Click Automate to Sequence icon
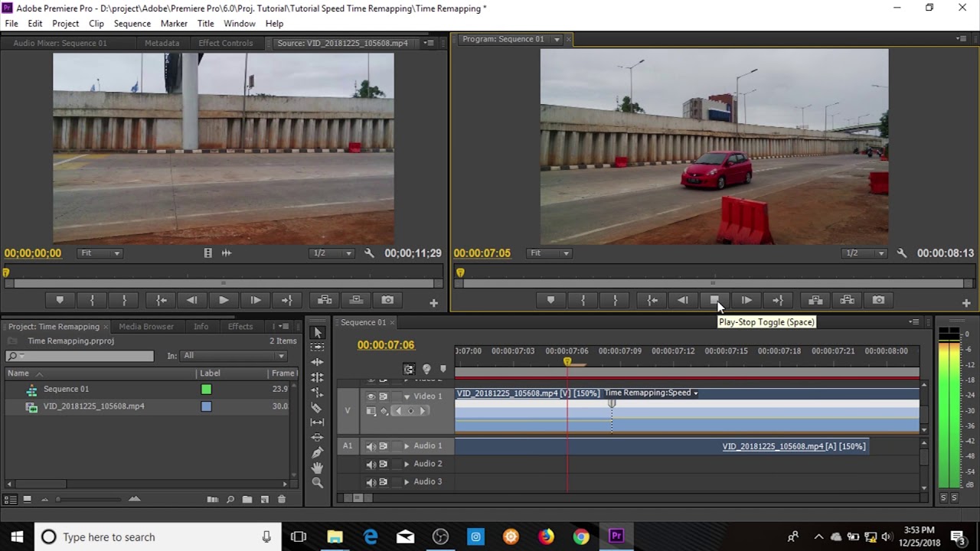Image resolution: width=980 pixels, height=551 pixels. (x=213, y=500)
